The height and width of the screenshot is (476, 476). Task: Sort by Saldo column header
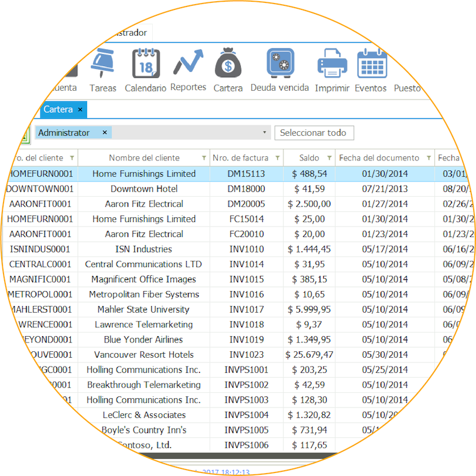tap(309, 158)
